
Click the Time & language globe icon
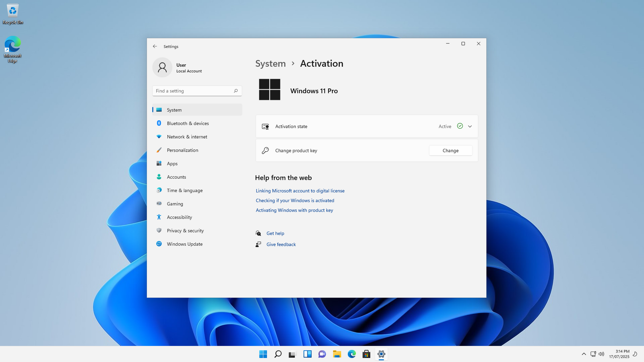[159, 190]
